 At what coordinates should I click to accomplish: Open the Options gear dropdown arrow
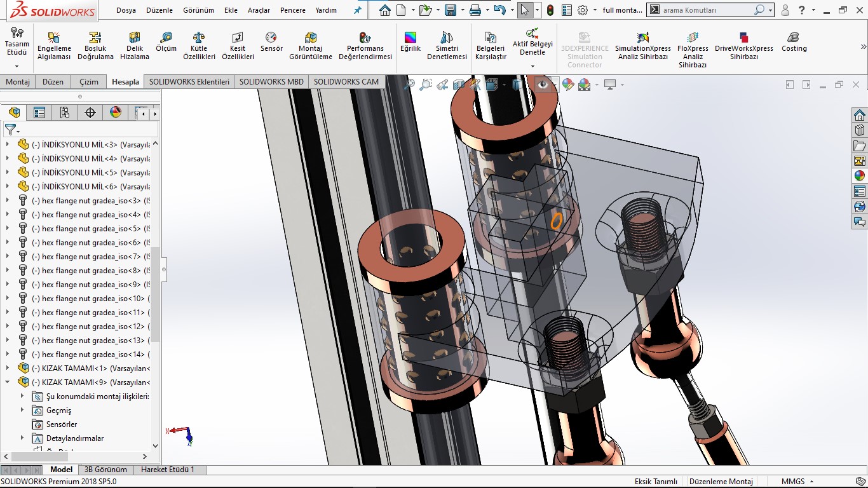pos(593,10)
